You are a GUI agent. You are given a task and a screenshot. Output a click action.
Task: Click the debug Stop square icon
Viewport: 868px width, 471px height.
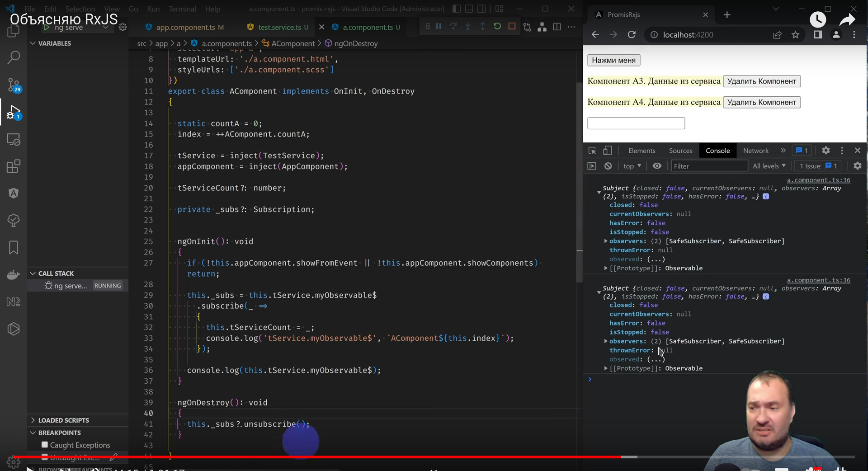(512, 27)
